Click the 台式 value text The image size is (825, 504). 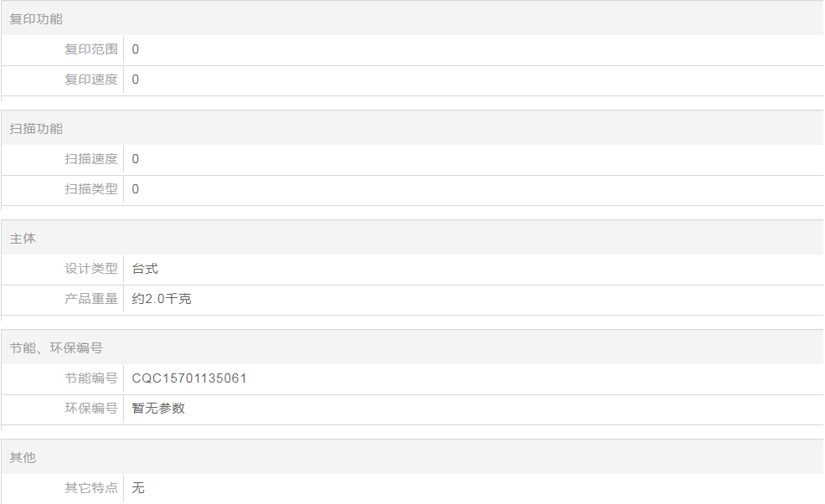pyautogui.click(x=145, y=269)
